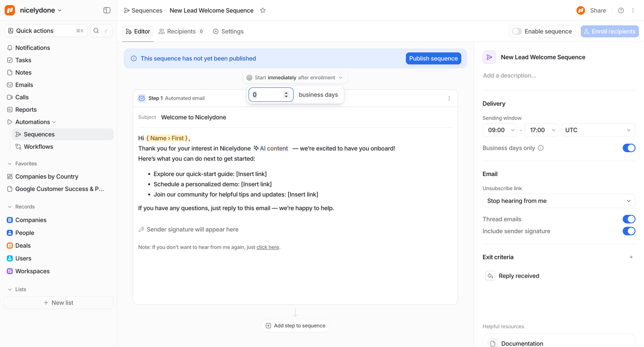The height and width of the screenshot is (347, 644).
Task: Open the 17:00 sending window end dropdown
Action: pyautogui.click(x=541, y=130)
